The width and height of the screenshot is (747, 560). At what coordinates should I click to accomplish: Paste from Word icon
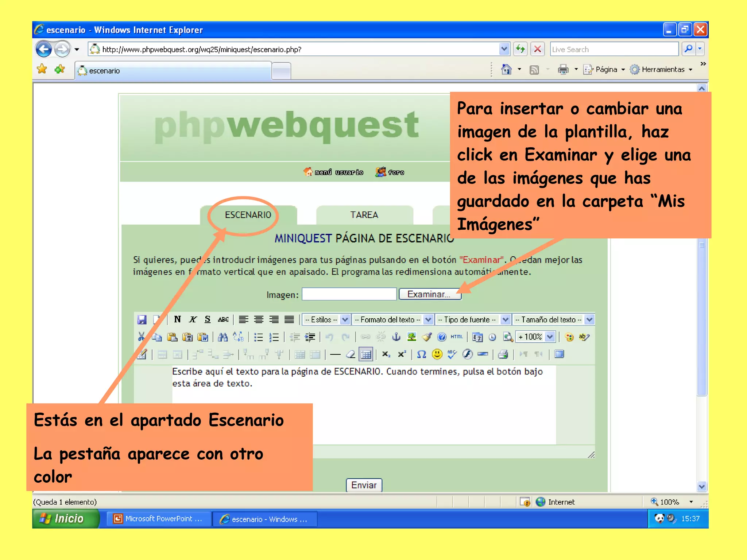coord(203,337)
